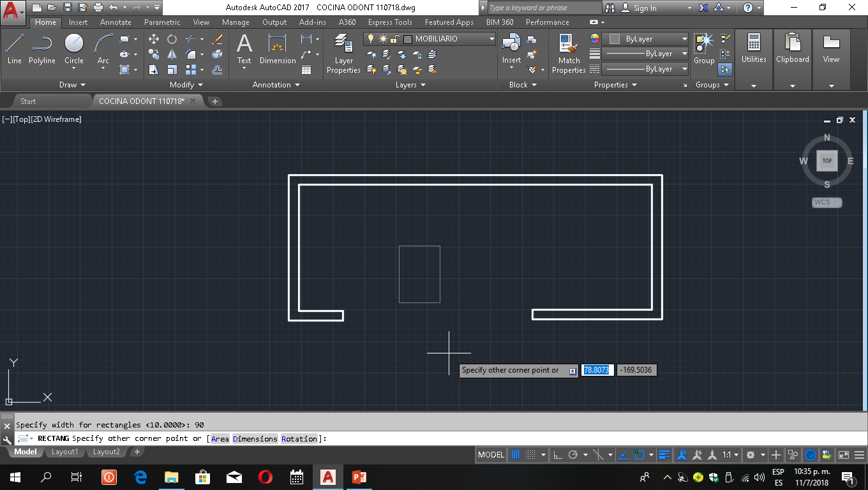
Task: Click the Rotation option in command line
Action: [299, 438]
